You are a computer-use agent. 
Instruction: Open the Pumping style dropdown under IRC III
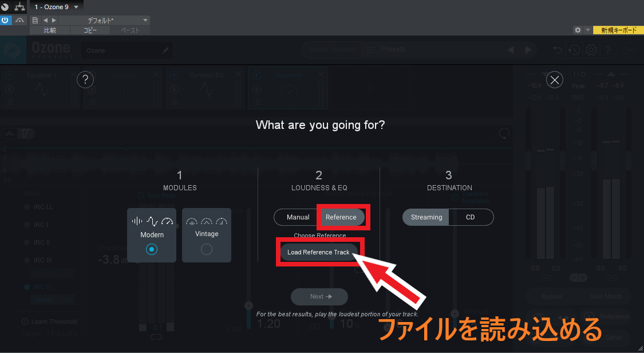tap(53, 274)
